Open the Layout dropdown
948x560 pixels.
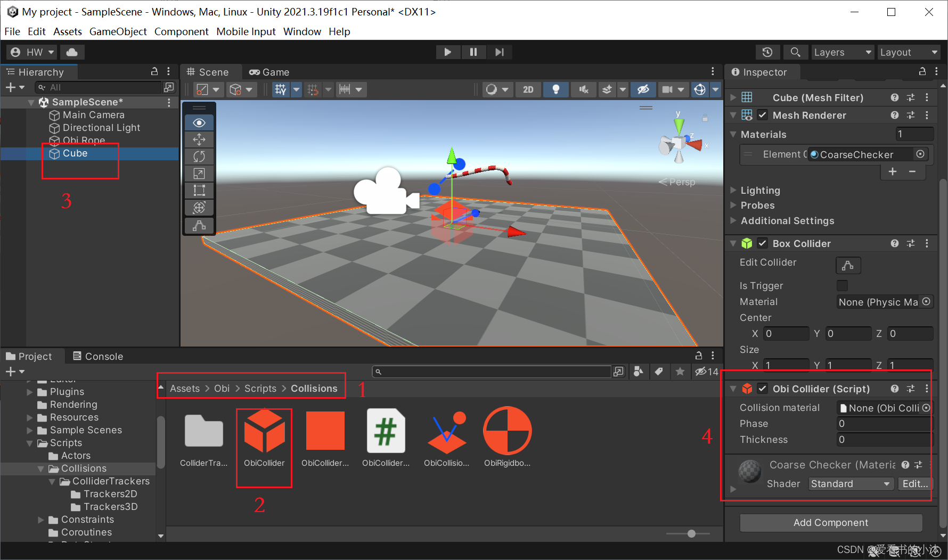click(x=909, y=52)
